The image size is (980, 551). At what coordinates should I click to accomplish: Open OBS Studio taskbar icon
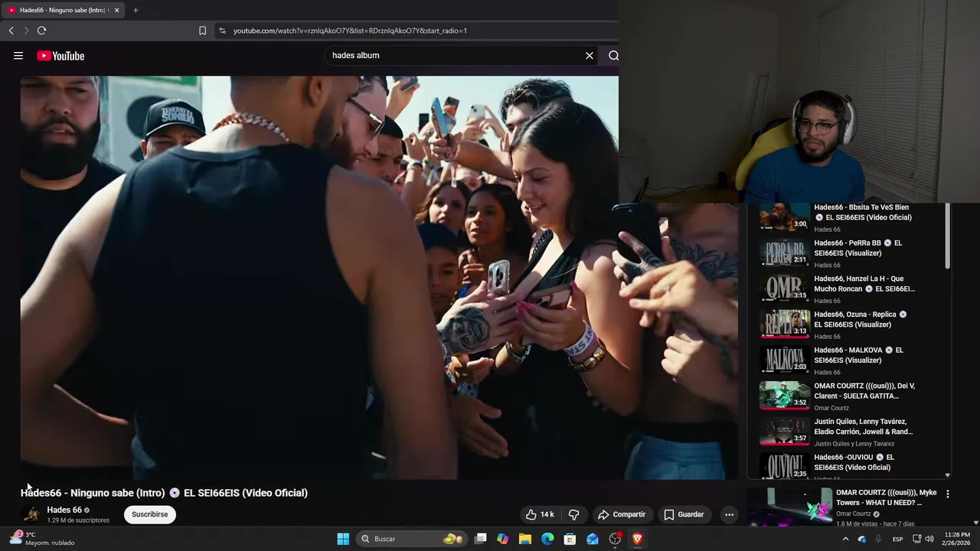(615, 539)
